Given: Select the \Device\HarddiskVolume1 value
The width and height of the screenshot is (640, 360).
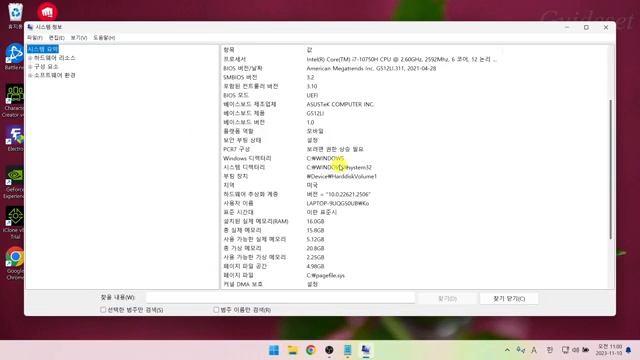Looking at the screenshot, I should click(x=342, y=176).
